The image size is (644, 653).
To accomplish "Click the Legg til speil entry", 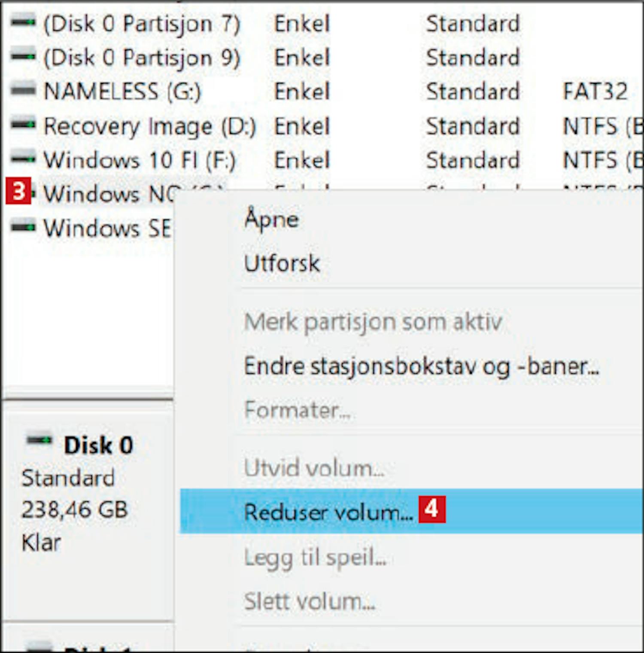I will tap(316, 558).
